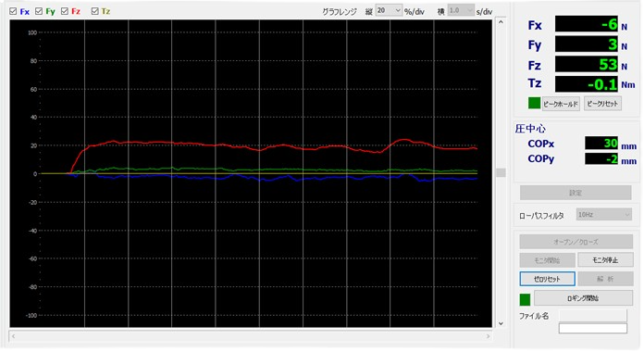Click graph vertical scrollbar up arrow

coord(501,22)
